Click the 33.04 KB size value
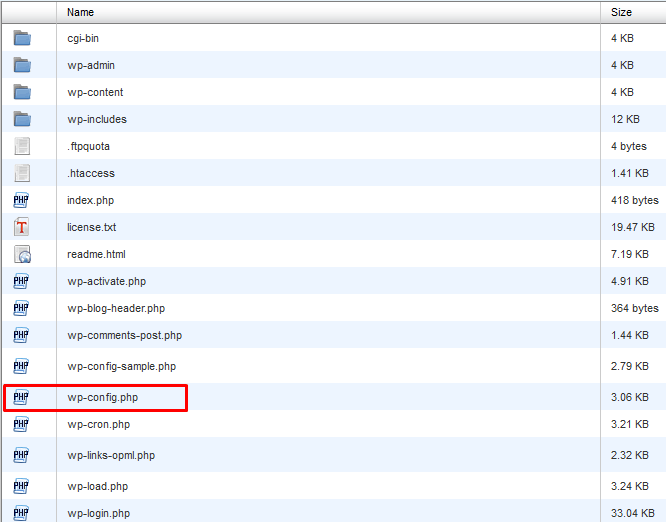The height and width of the screenshot is (522, 666). pos(633,514)
